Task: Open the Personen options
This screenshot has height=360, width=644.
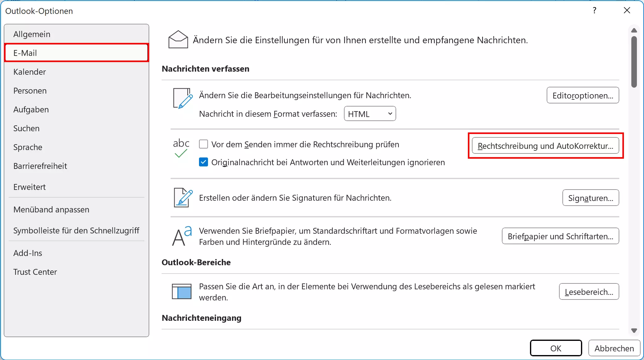Action: point(77,90)
